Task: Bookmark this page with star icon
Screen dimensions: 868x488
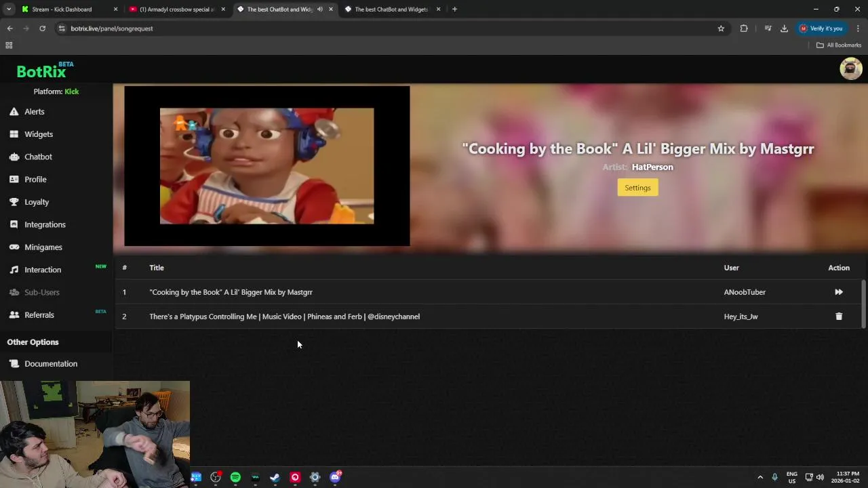Action: click(721, 28)
